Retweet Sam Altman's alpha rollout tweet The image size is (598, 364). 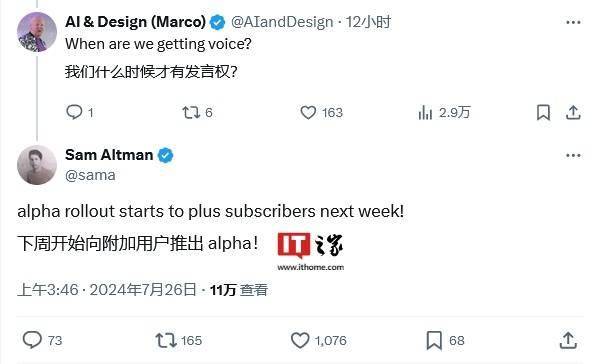point(166,340)
